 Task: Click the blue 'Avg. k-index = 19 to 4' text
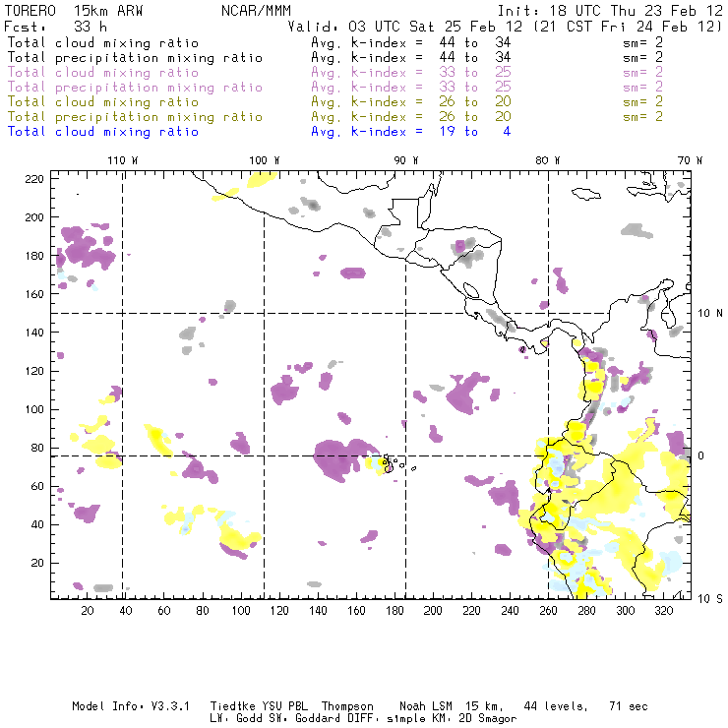pos(411,132)
